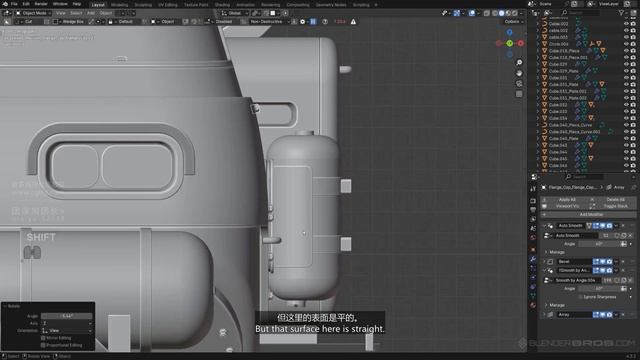The image size is (640, 360).
Task: Open the Object properties tab
Action: pos(533,249)
